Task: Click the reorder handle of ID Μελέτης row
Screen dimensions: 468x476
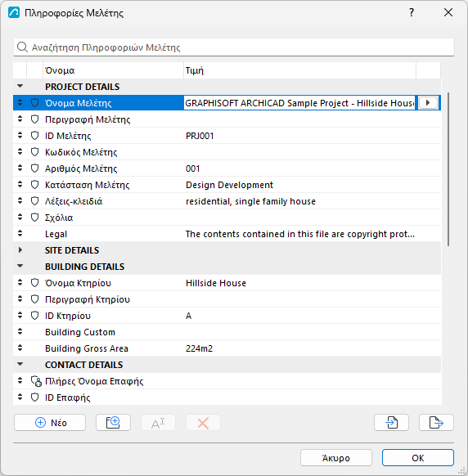Action: [x=20, y=136]
